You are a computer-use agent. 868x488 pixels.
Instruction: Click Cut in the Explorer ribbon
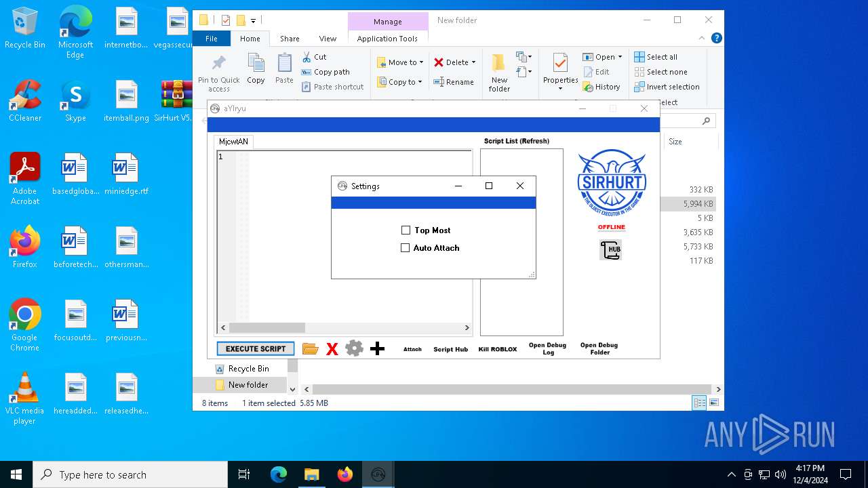315,57
